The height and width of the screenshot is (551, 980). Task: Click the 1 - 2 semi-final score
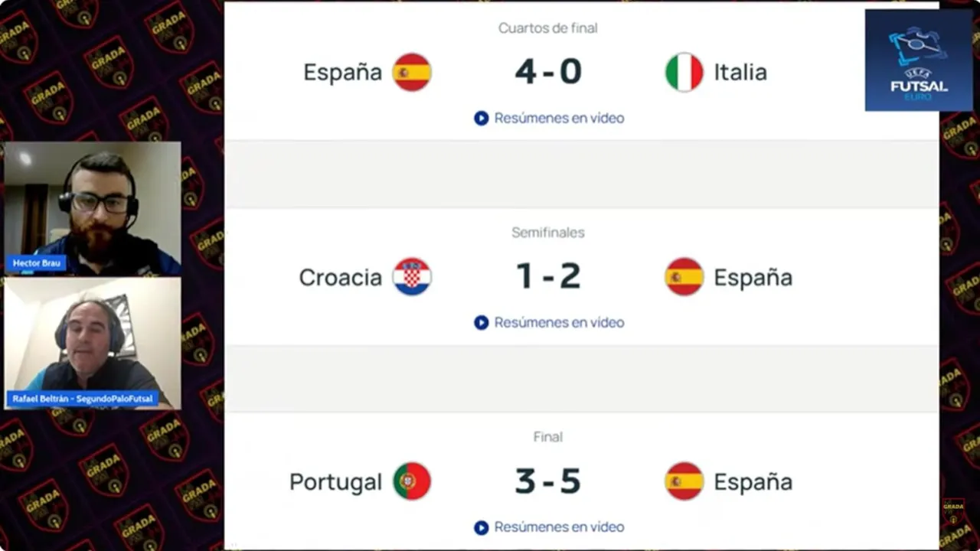[x=548, y=277]
